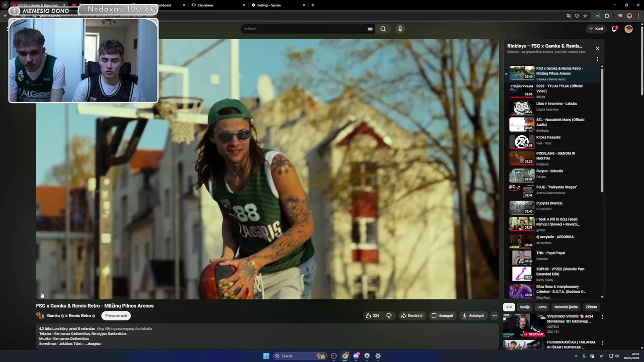Open the on-screen keyboard in search box

click(370, 29)
